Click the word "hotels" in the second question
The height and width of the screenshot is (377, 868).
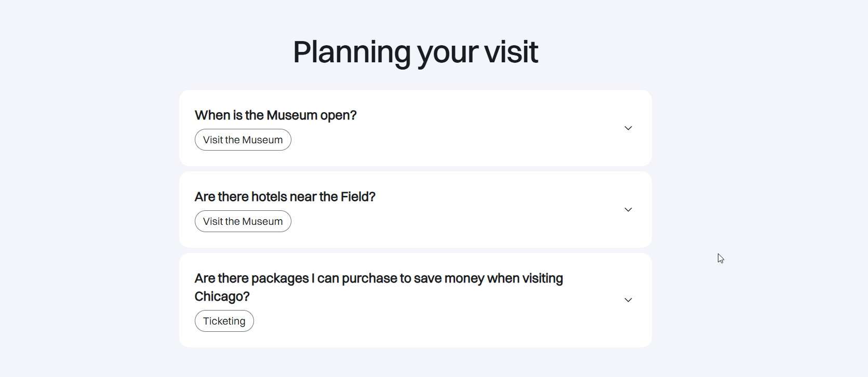click(269, 197)
